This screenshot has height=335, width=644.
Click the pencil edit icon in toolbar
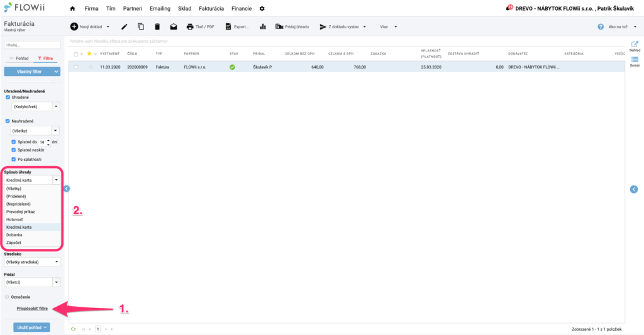point(125,26)
